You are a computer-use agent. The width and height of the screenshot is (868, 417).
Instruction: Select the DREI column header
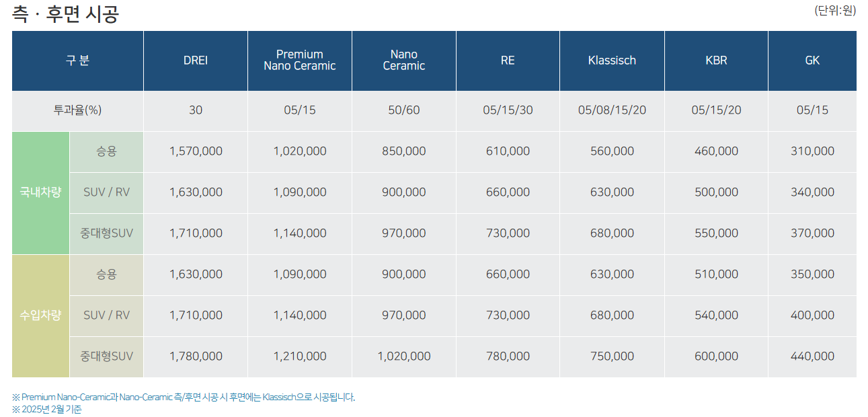coord(196,61)
